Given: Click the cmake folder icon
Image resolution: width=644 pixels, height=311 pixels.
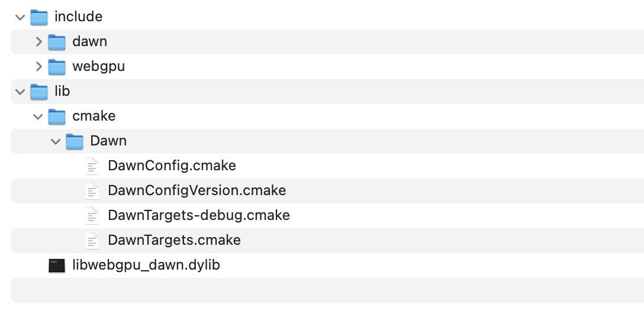Looking at the screenshot, I should click(56, 116).
